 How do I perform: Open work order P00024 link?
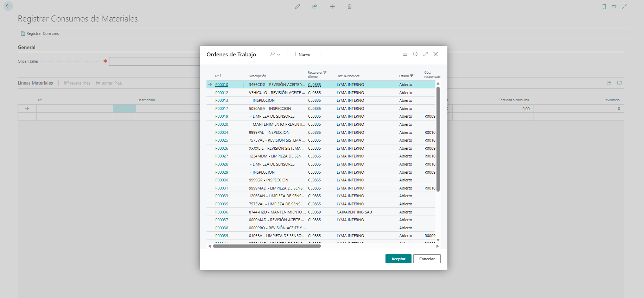[x=222, y=132]
